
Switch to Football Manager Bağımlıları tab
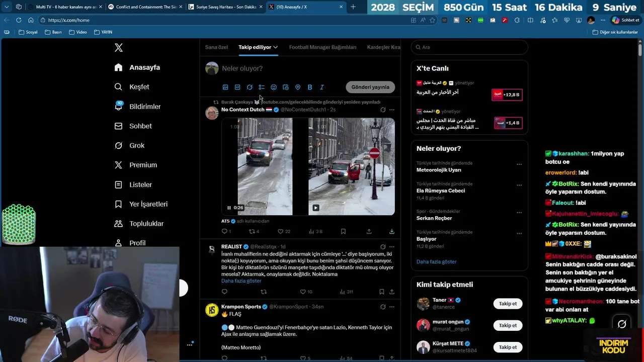pyautogui.click(x=323, y=47)
